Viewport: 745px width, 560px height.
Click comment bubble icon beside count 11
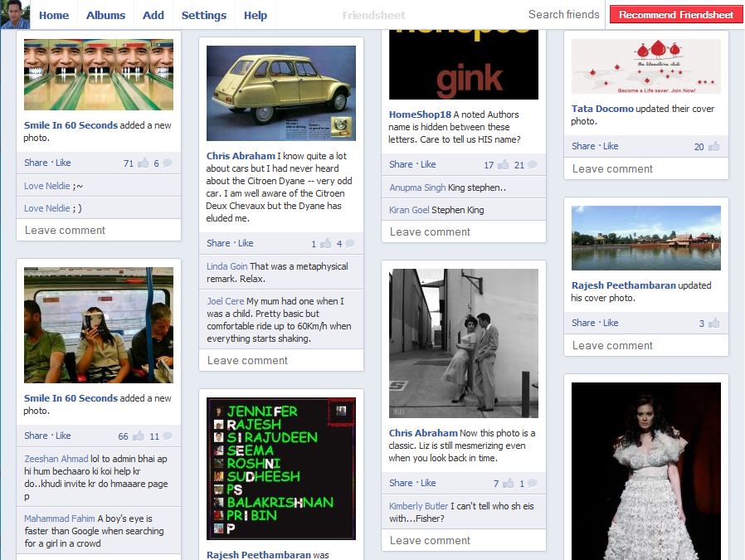tap(168, 436)
